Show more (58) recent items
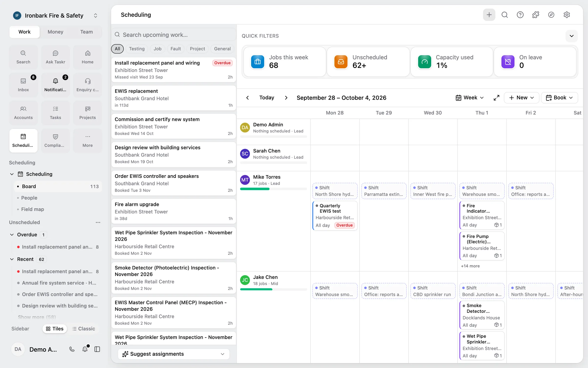The height and width of the screenshot is (368, 588). (37, 317)
